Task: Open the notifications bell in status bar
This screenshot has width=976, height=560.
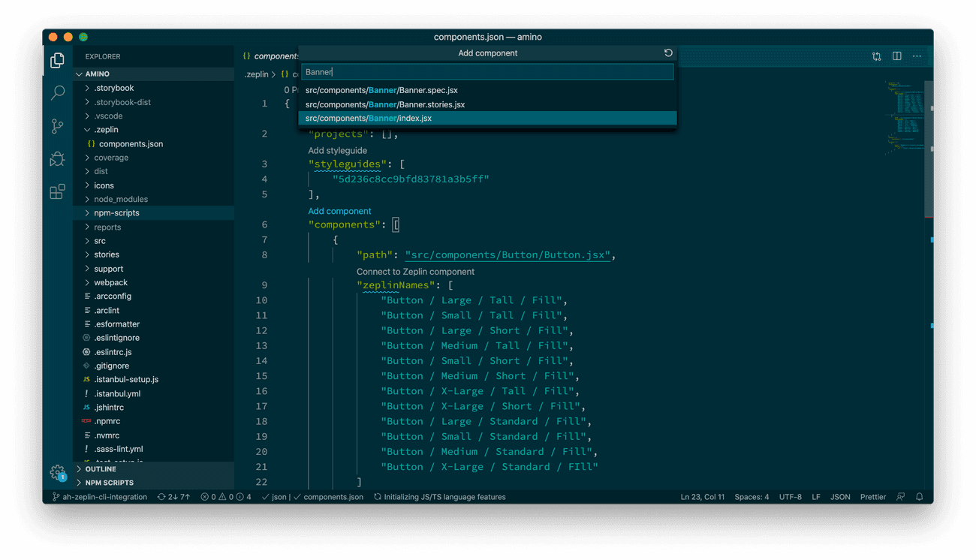Action: tap(919, 497)
